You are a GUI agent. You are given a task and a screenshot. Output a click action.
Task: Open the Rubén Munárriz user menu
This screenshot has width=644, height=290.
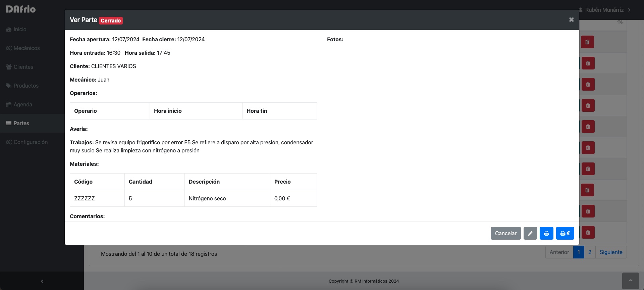pyautogui.click(x=605, y=10)
